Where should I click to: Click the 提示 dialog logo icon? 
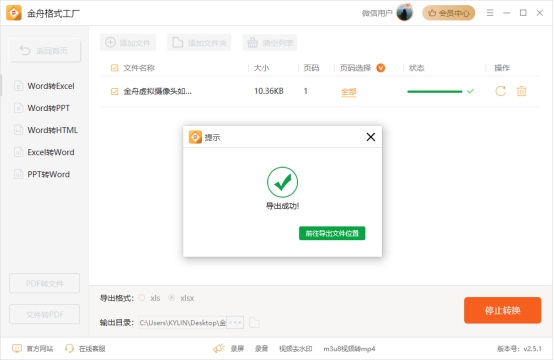tap(195, 137)
